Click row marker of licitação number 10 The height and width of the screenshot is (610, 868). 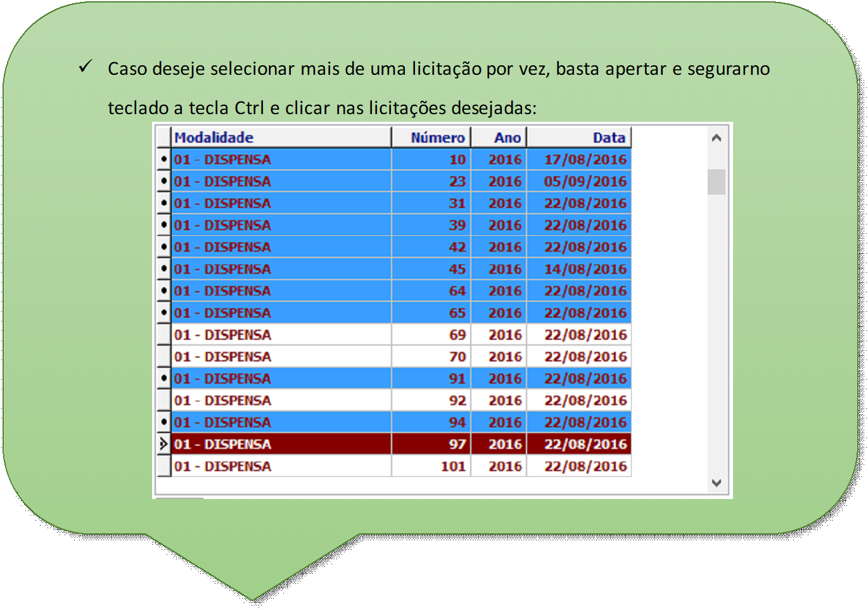coord(164,159)
